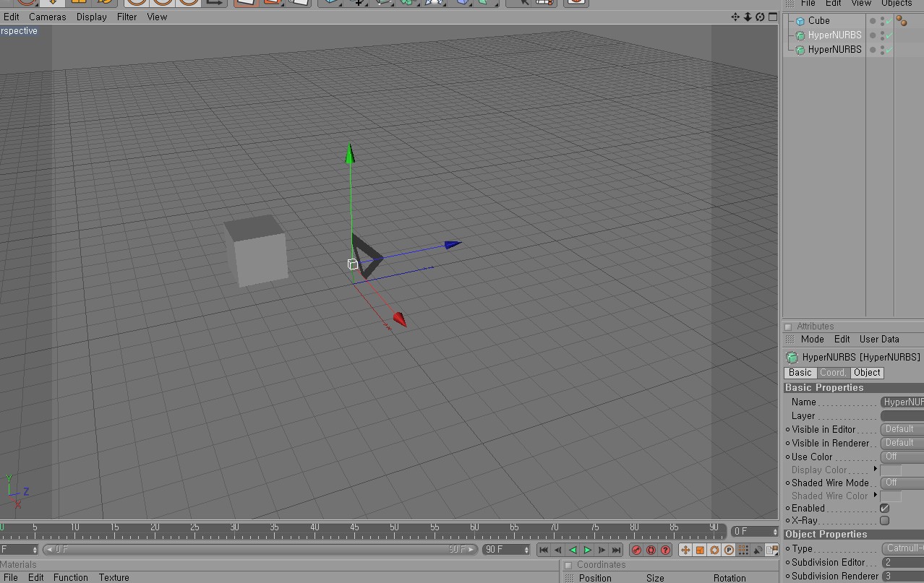Screen dimensions: 924x583
Task: Open viewport Filter menu
Action: [127, 17]
